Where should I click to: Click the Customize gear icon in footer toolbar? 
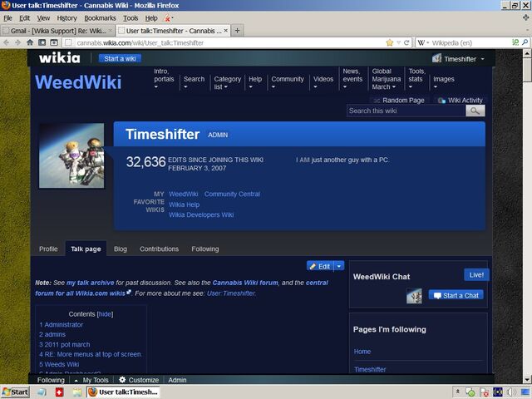click(x=122, y=380)
